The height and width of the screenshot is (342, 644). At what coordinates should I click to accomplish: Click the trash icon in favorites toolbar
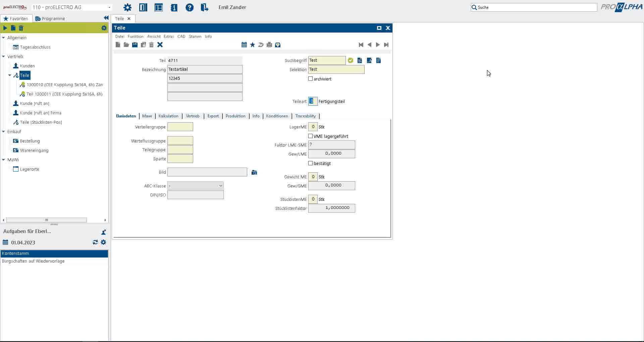click(21, 28)
